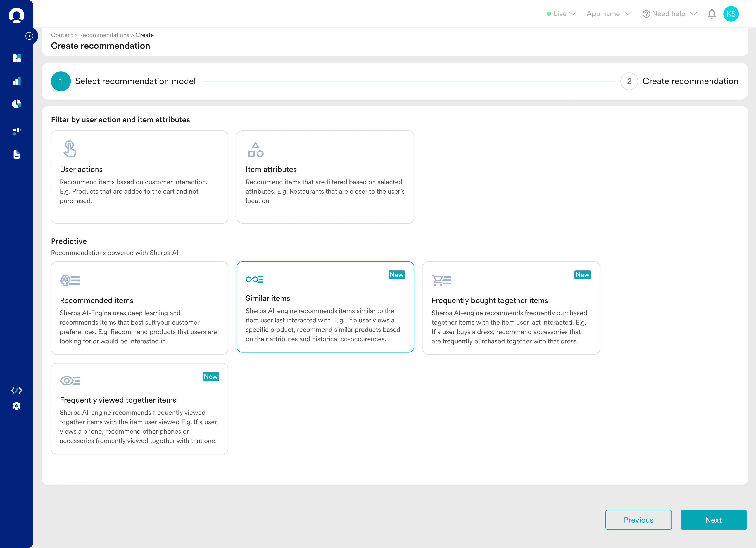Screen dimensions: 756x548
Task: Click the Content breadcrumb link
Action: click(62, 35)
